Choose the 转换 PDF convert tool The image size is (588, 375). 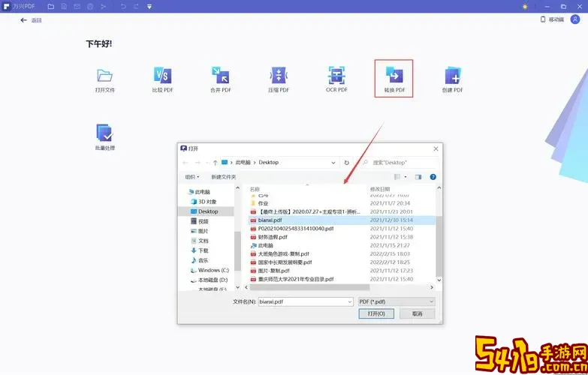(x=394, y=79)
